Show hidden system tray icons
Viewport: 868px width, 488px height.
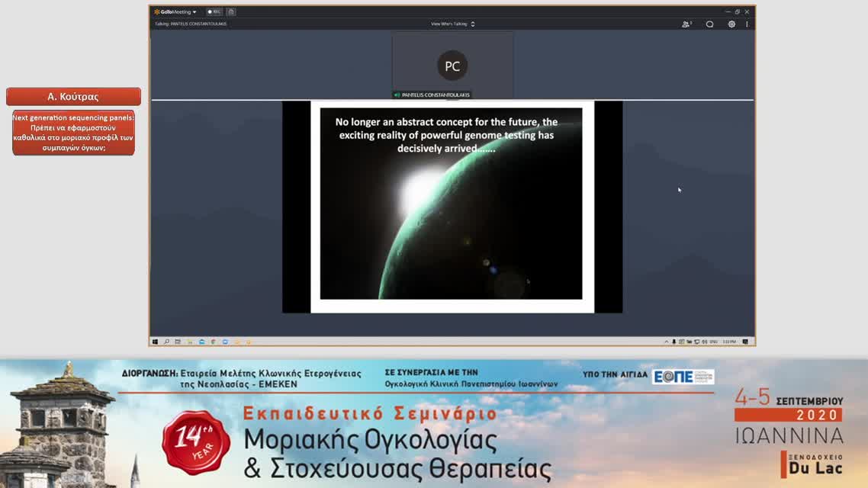667,342
